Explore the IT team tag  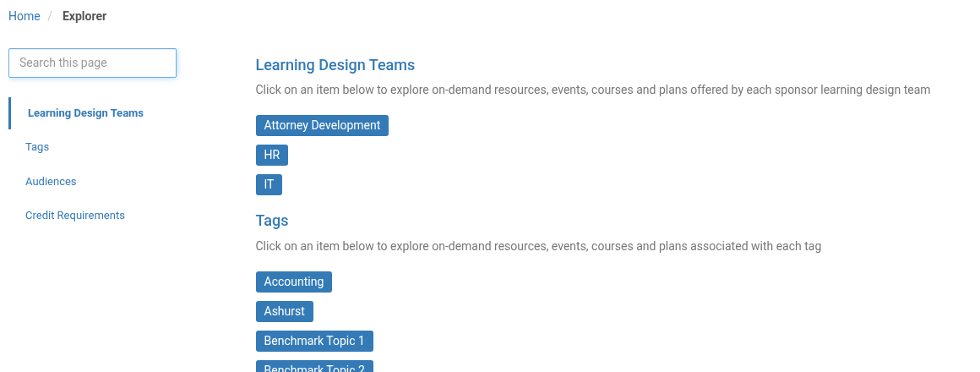269,185
